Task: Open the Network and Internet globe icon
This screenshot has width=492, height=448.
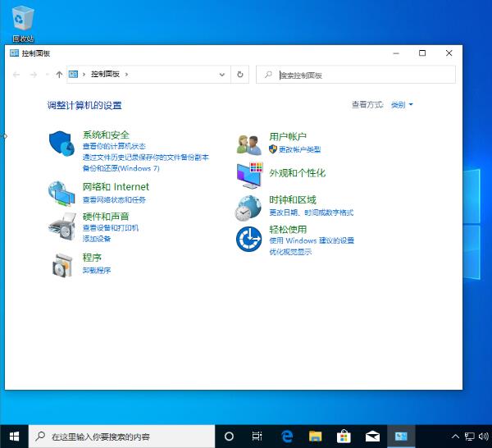Action: [61, 194]
